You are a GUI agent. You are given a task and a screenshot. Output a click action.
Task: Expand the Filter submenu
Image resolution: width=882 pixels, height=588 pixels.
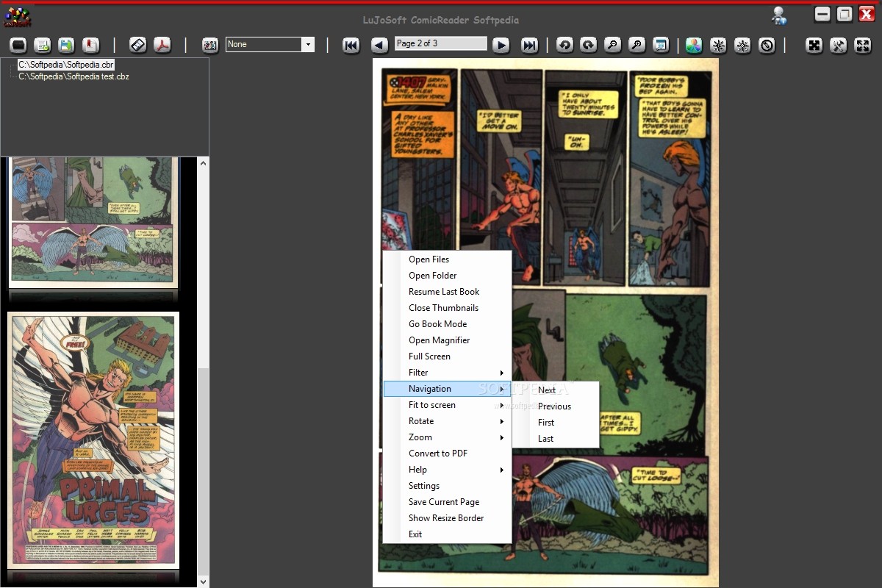coord(447,373)
